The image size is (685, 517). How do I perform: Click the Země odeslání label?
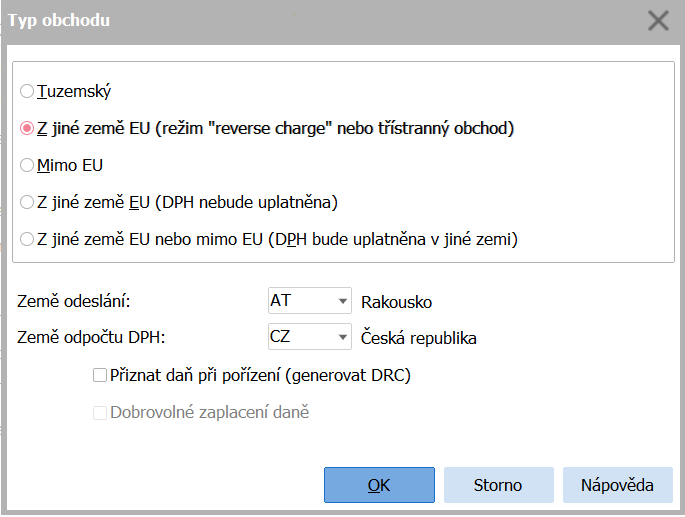click(x=75, y=301)
